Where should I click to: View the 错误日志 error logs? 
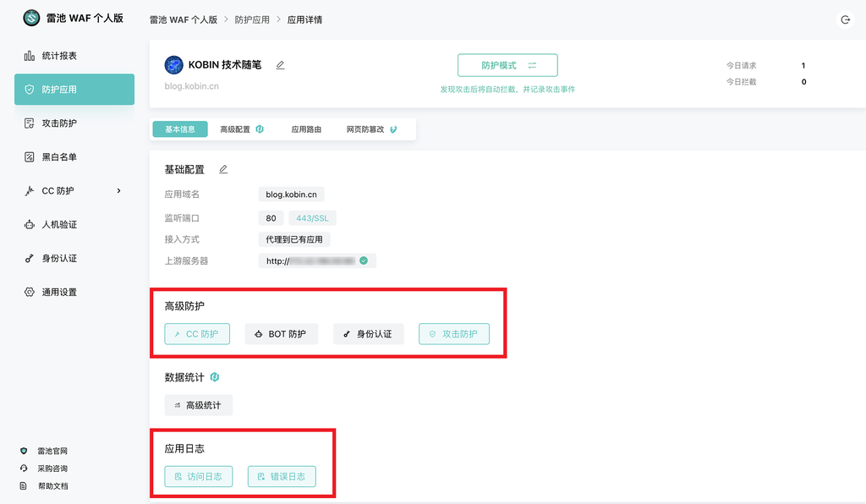click(x=281, y=476)
